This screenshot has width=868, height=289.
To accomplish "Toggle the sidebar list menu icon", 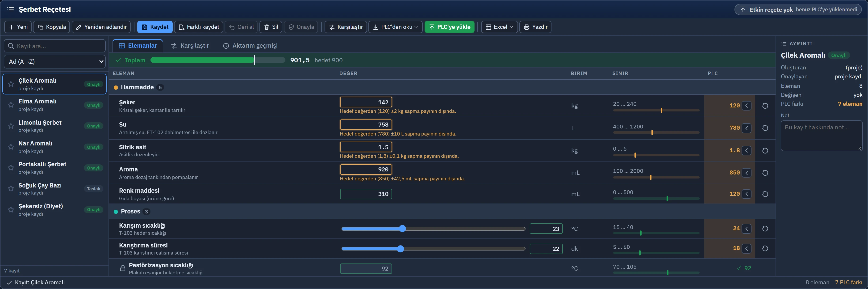I will point(10,9).
